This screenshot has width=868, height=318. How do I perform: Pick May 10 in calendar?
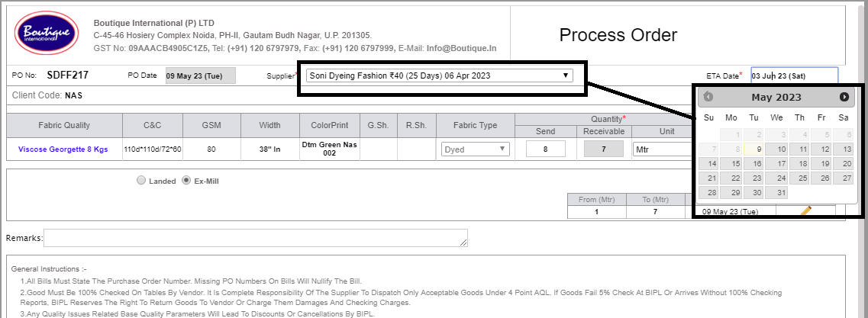coord(776,149)
